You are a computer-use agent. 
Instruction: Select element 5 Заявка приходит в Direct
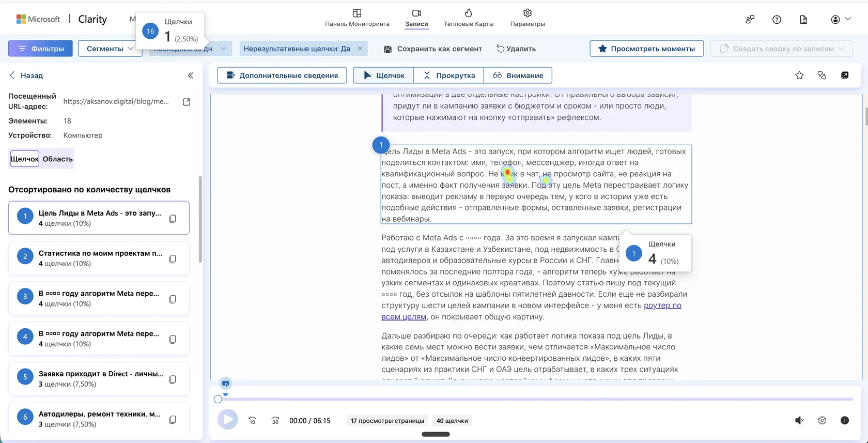[x=99, y=379]
